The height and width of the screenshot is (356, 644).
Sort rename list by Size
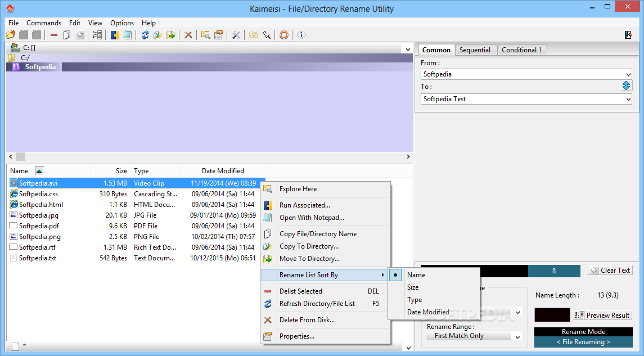pos(413,287)
